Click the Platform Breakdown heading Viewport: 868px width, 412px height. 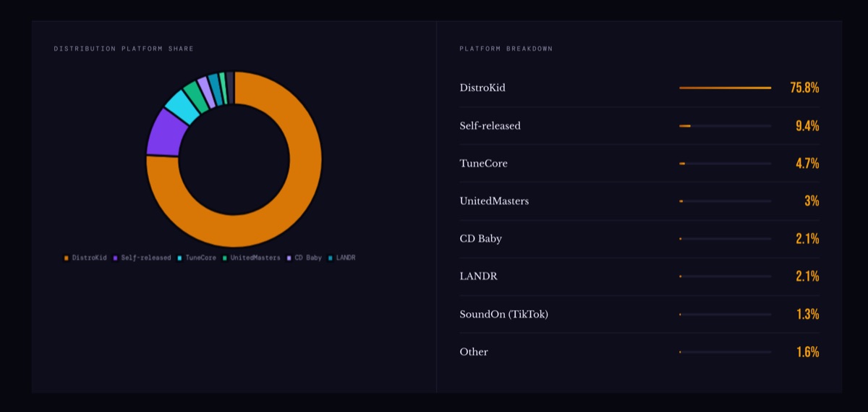(x=506, y=49)
